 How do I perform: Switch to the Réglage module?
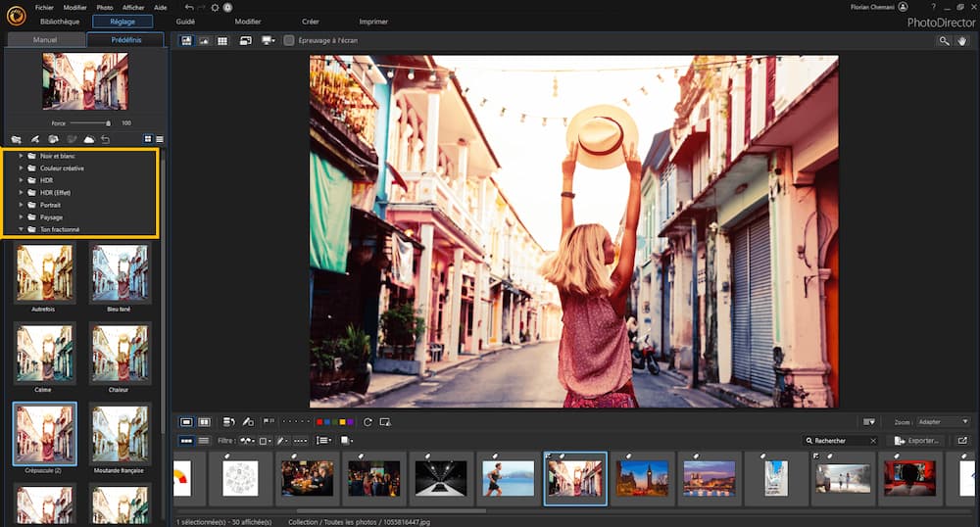pyautogui.click(x=122, y=22)
